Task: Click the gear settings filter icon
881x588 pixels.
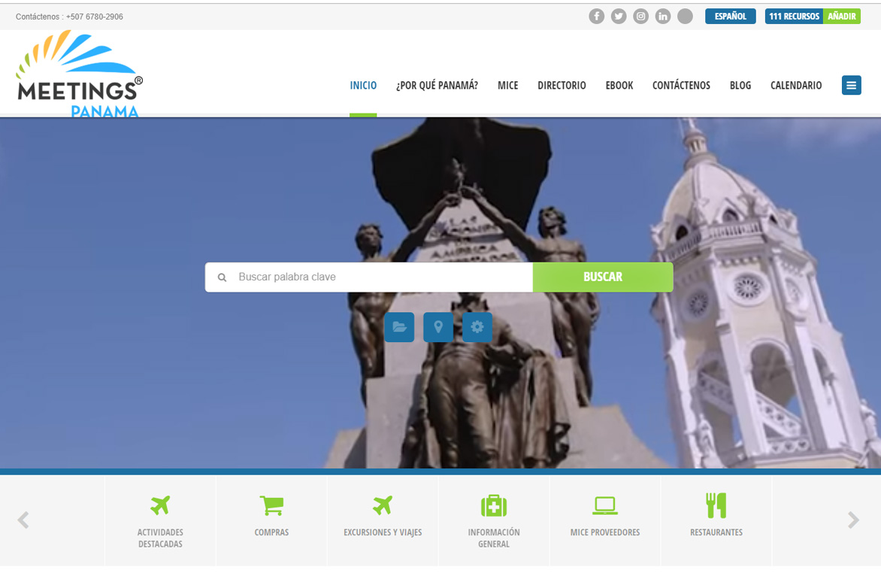Action: [x=477, y=327]
